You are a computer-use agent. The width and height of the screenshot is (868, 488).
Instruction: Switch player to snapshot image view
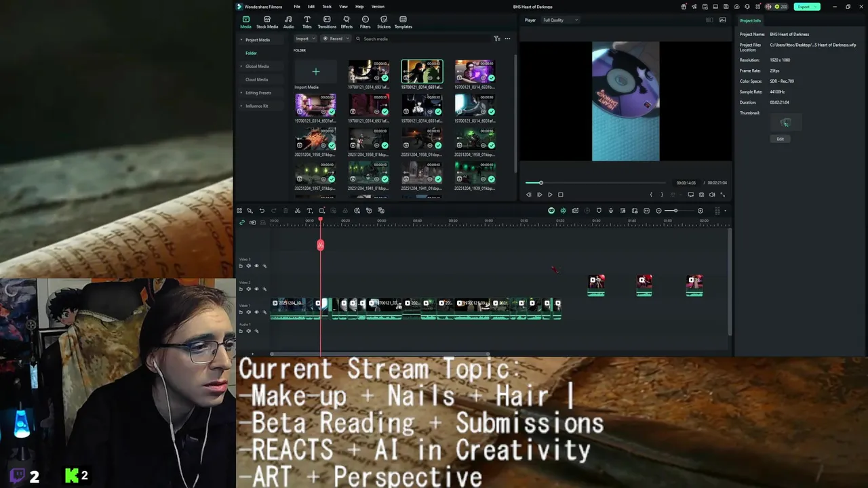[723, 20]
